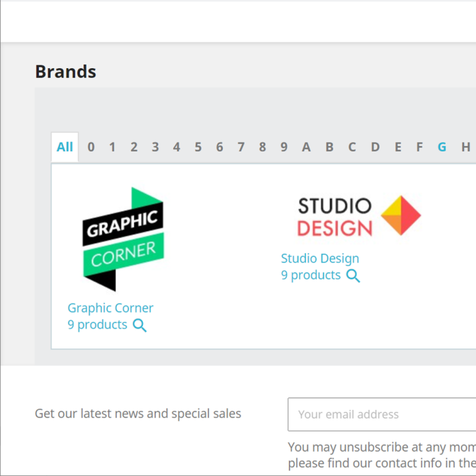
Task: Click the magnifier icon beside Graphic Corner products
Action: coord(139,325)
